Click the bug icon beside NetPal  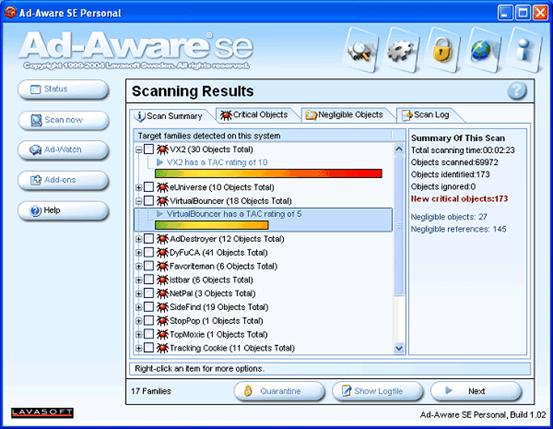[162, 294]
